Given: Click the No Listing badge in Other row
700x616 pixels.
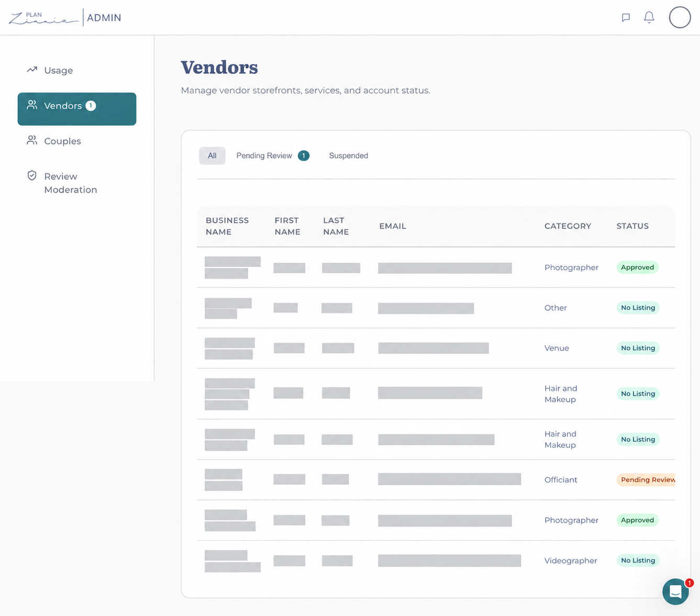Looking at the screenshot, I should (x=638, y=308).
